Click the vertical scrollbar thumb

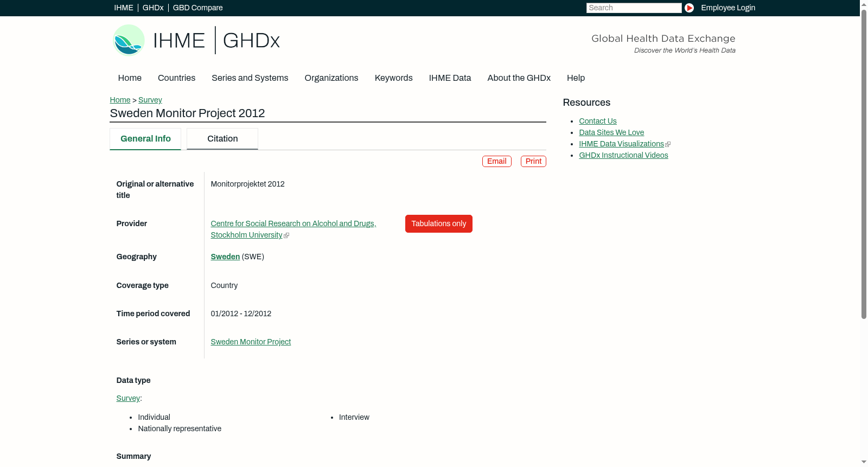point(864,164)
